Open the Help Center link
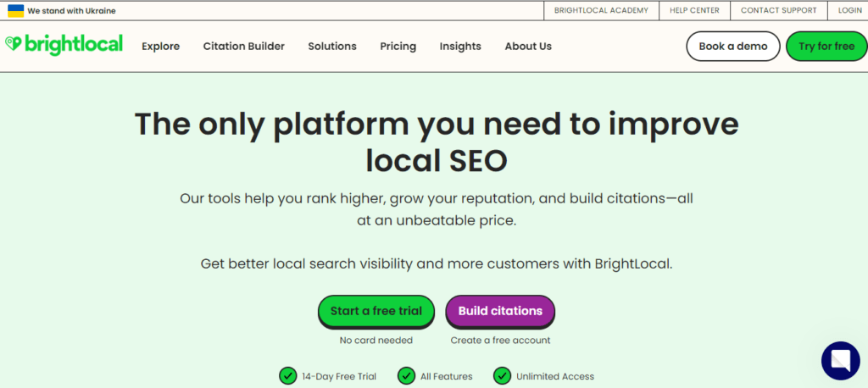Image resolution: width=868 pixels, height=388 pixels. coord(694,10)
